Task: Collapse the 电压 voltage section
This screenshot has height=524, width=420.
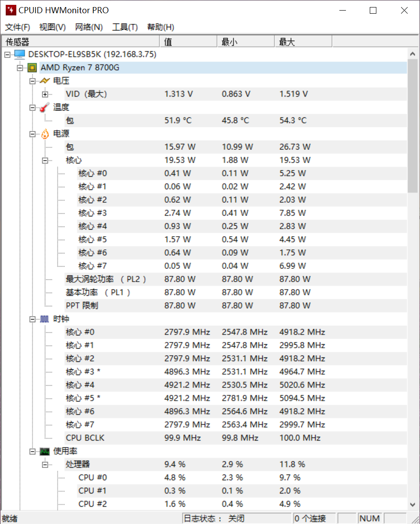Action: (33, 81)
